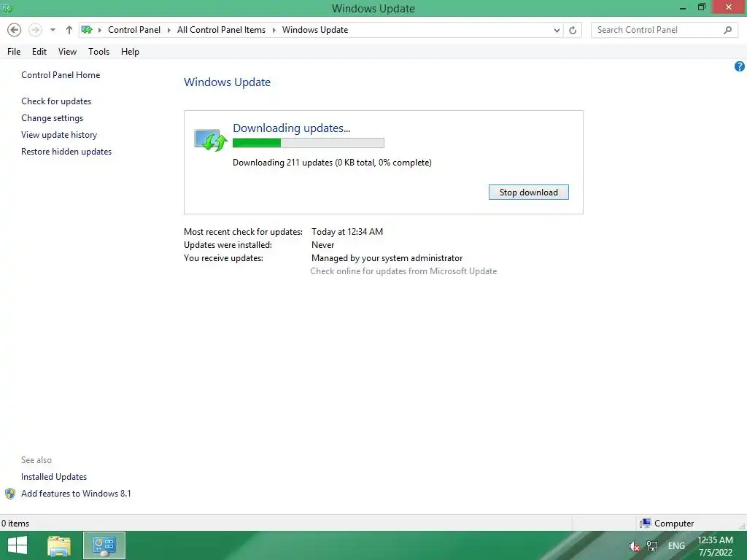The image size is (747, 560).
Task: Click Add features to Windows 8.1
Action: [76, 494]
